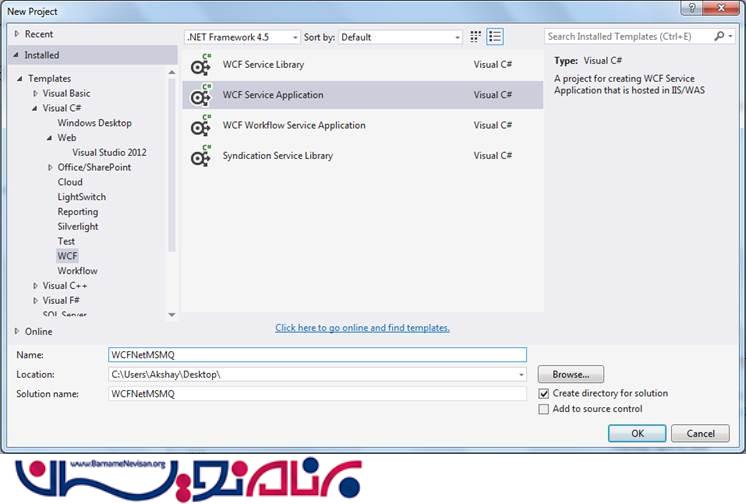Switch to small icons grid view

coord(475,37)
